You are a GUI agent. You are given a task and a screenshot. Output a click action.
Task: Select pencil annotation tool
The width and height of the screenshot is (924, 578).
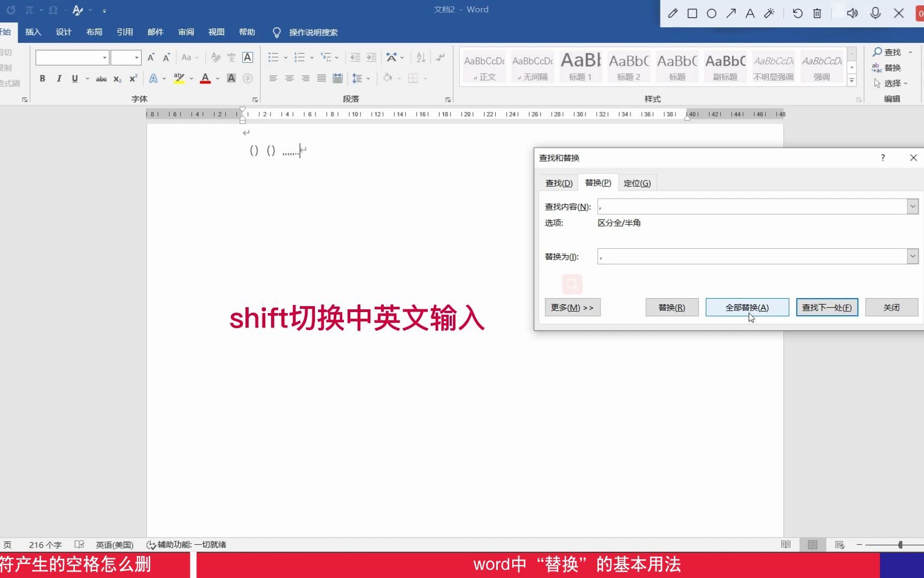[x=673, y=13]
